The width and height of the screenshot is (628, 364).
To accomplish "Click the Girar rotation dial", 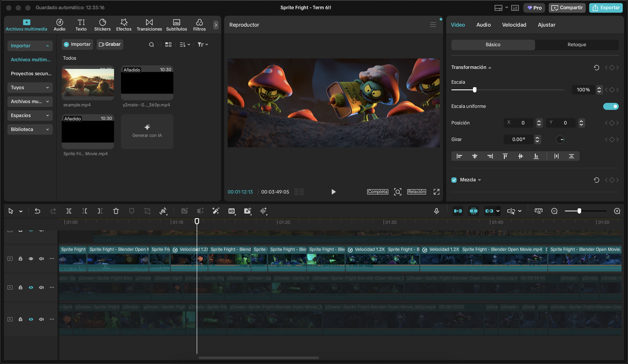I will pos(560,139).
